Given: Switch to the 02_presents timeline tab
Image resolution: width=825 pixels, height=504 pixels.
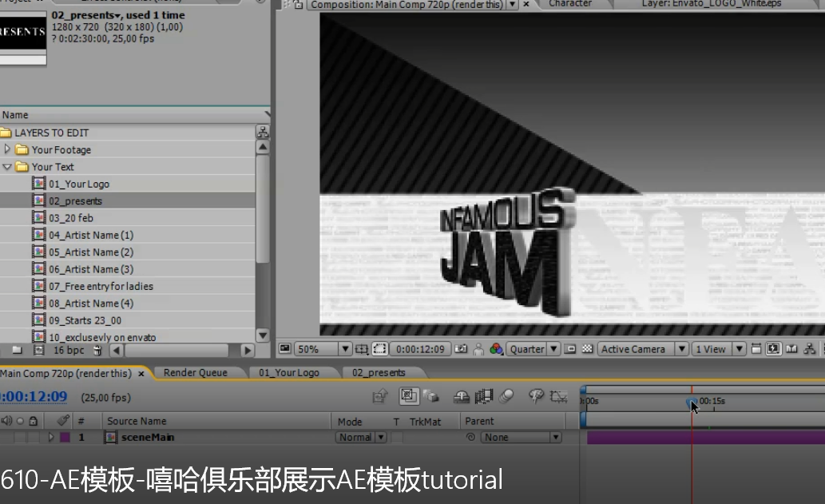Looking at the screenshot, I should [379, 372].
